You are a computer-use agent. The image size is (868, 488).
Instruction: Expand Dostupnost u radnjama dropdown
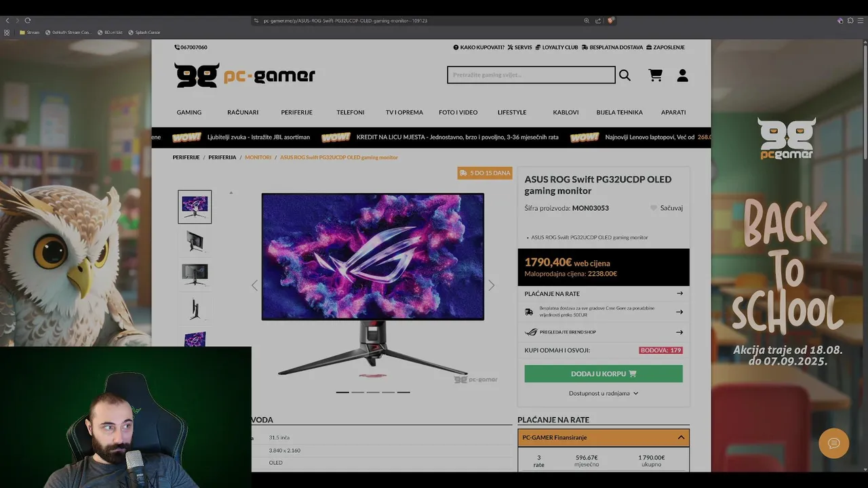coord(604,393)
